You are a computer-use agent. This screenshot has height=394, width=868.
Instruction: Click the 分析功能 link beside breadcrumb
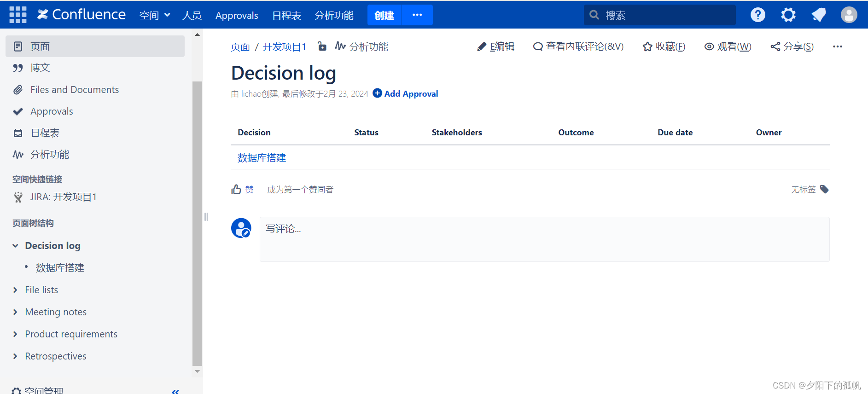pos(369,47)
